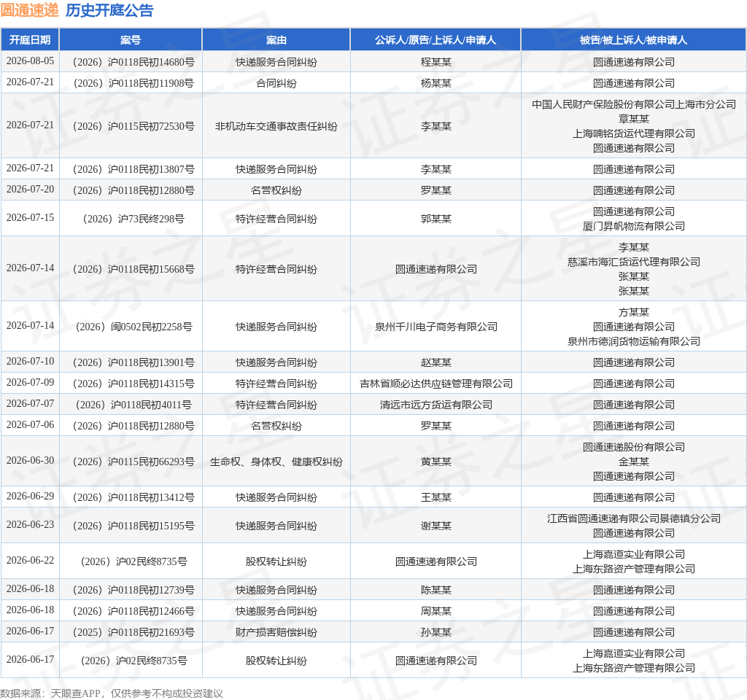The image size is (747, 700).
Task: Select defendant 江西省圆通速递有限公司景德镇分公司
Action: pyautogui.click(x=634, y=518)
